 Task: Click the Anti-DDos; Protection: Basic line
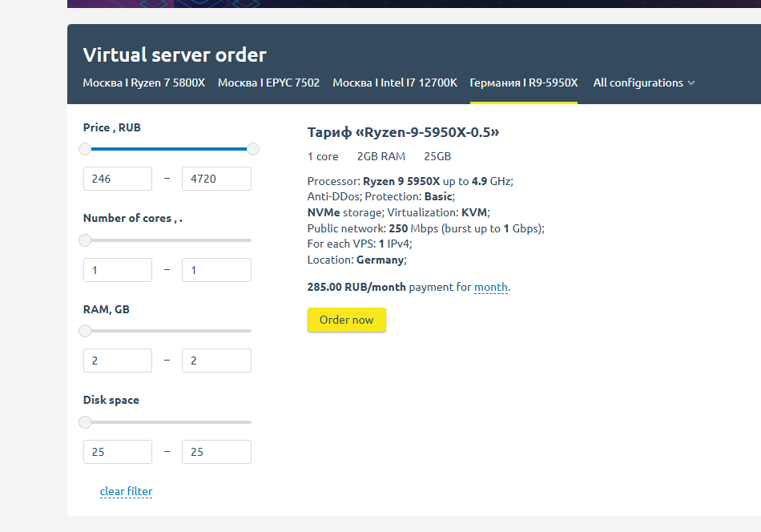(381, 196)
